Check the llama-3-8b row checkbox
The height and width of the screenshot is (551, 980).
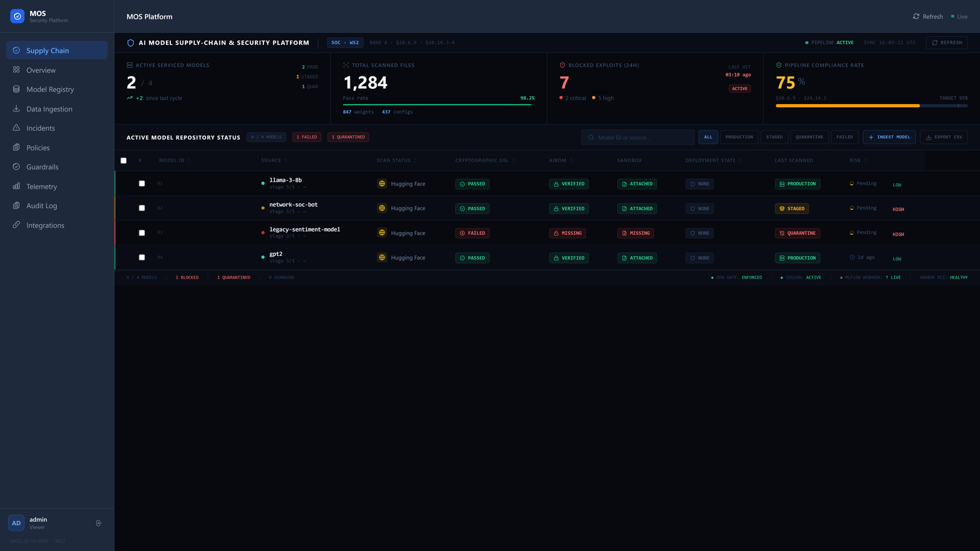point(142,184)
